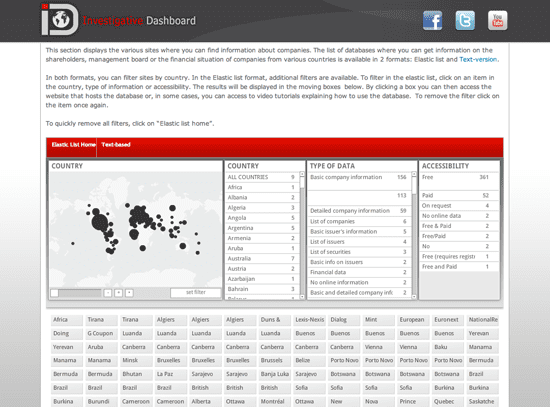550x407 pixels.
Task: Open the YouTube social icon
Action: point(497,20)
